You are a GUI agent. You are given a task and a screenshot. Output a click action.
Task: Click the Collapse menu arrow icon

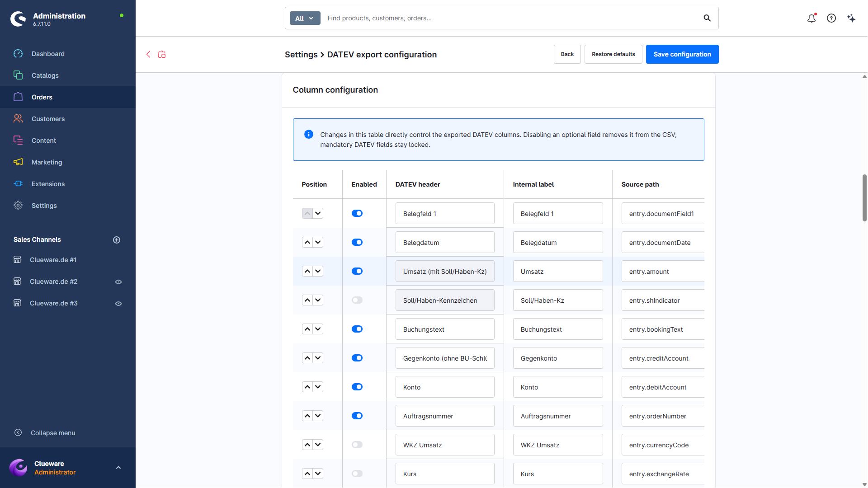(18, 432)
